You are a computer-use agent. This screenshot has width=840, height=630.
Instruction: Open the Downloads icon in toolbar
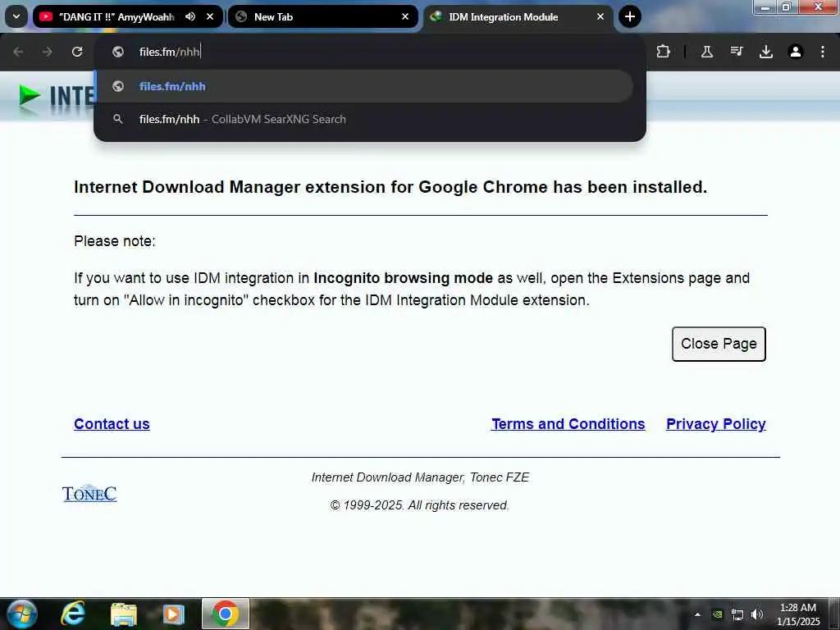(766, 52)
